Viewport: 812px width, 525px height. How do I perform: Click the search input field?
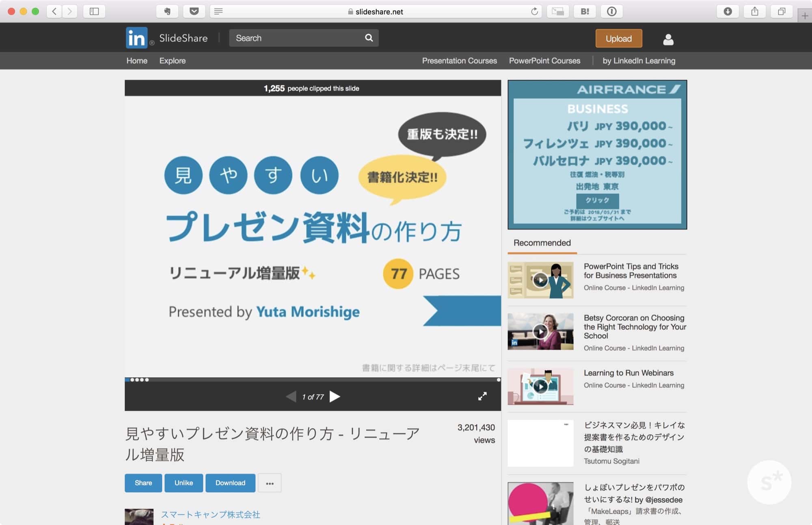coord(298,38)
